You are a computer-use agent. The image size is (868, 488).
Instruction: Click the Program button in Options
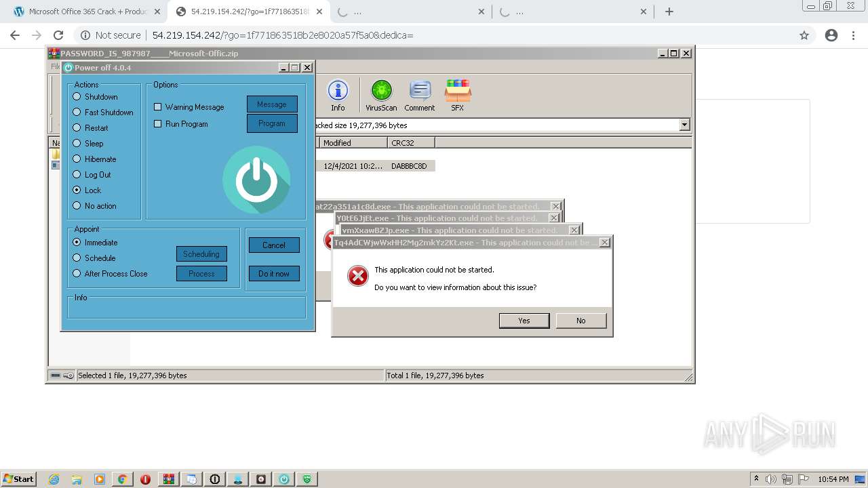tap(272, 123)
